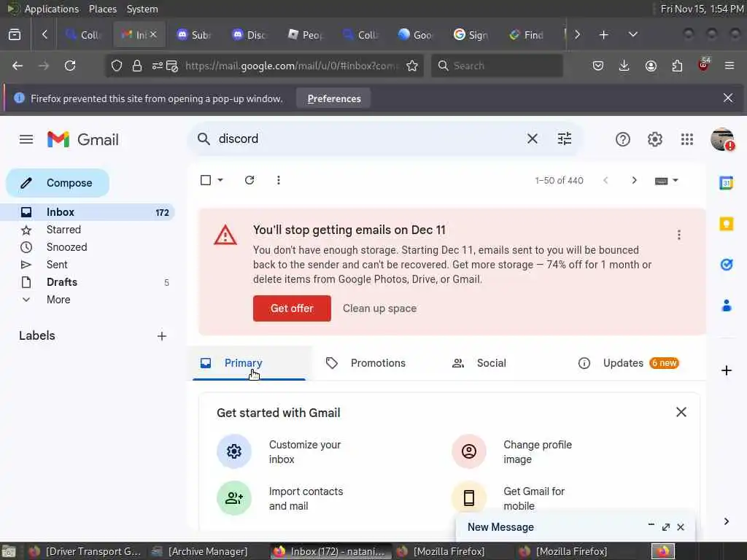Viewport: 747px width, 560px height.
Task: Switch to Primary tab
Action: tap(249, 363)
